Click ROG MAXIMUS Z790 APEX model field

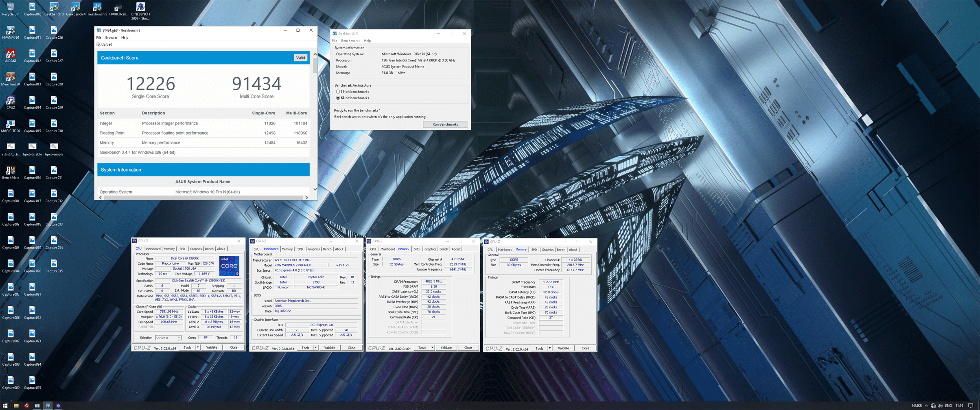300,265
